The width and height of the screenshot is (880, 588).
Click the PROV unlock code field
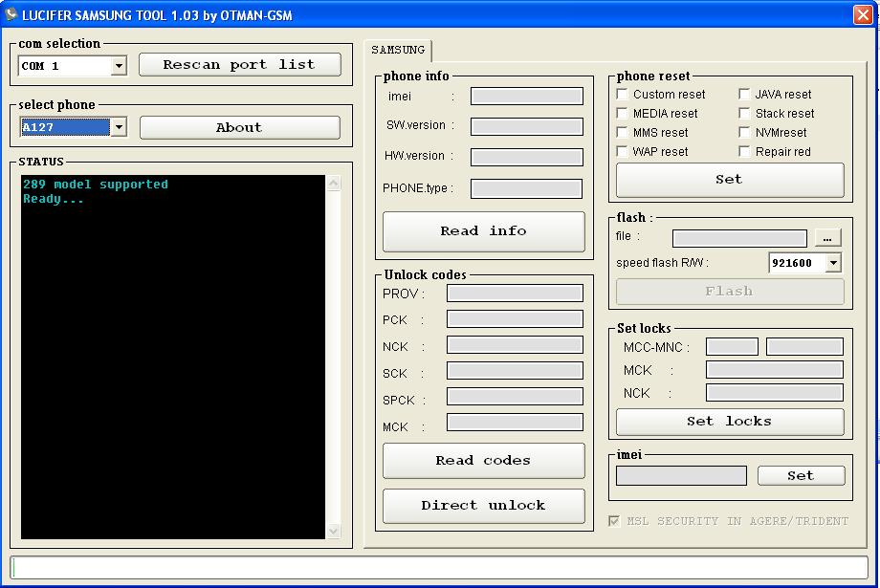click(515, 293)
